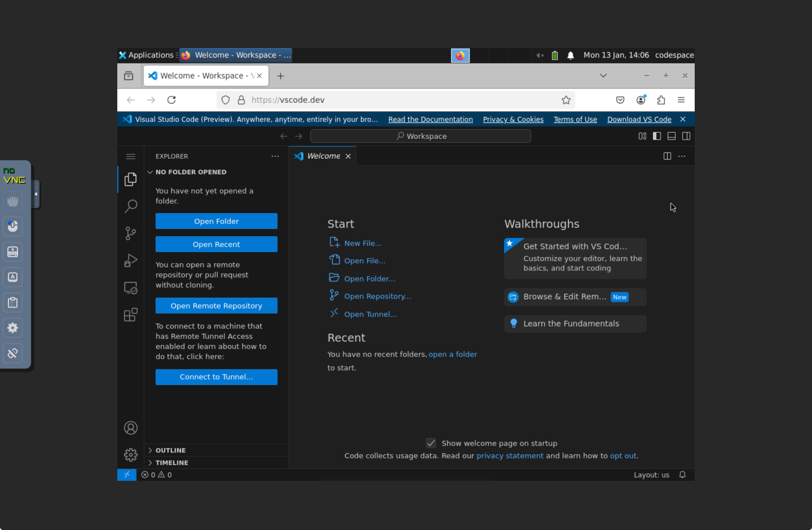The height and width of the screenshot is (530, 812).
Task: Open Remote Explorer view in activity bar
Action: [x=130, y=288]
